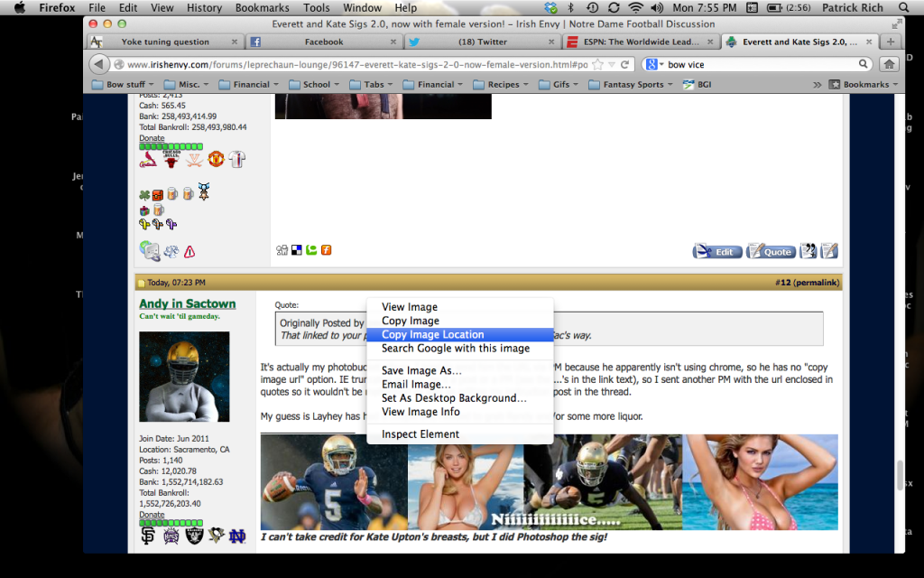
Task: Click the Manchester United badge in the profile
Action: pyautogui.click(x=217, y=159)
